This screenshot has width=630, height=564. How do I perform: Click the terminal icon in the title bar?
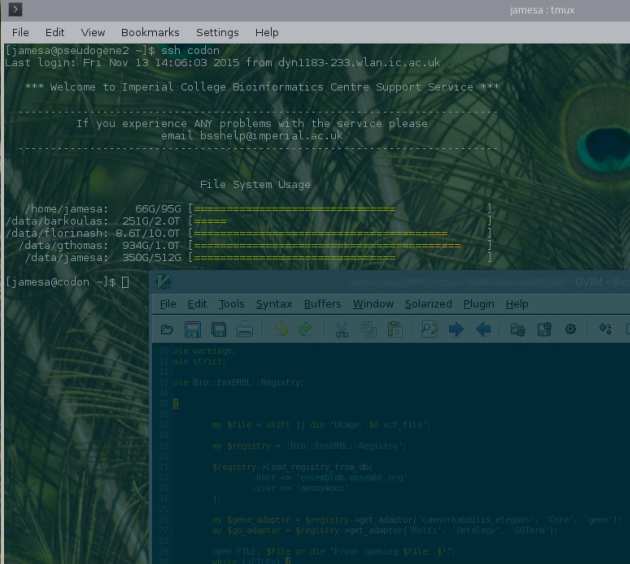(x=14, y=9)
